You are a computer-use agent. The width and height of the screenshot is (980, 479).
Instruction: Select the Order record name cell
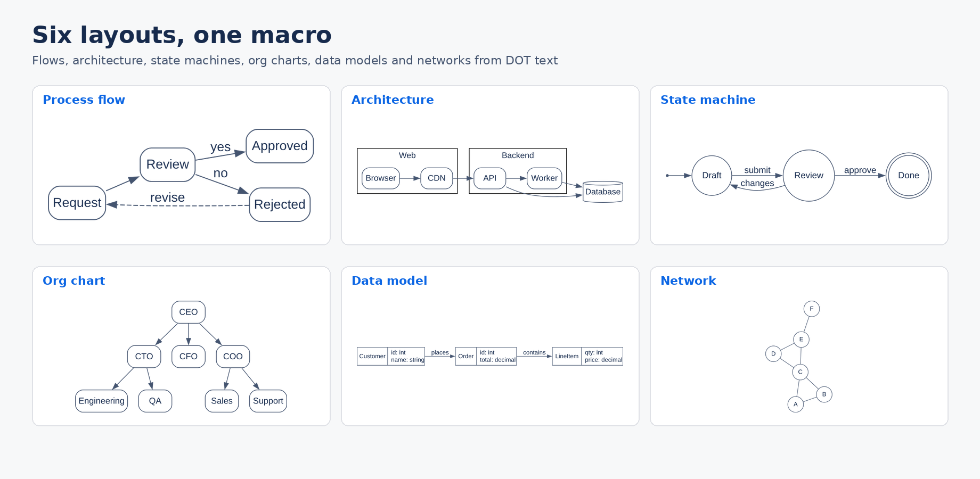[466, 357]
